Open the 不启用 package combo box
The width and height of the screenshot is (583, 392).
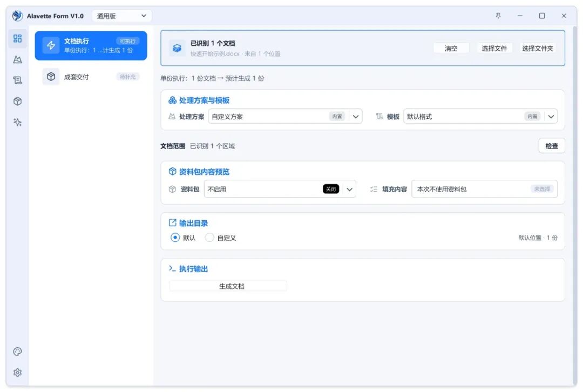[x=280, y=189]
